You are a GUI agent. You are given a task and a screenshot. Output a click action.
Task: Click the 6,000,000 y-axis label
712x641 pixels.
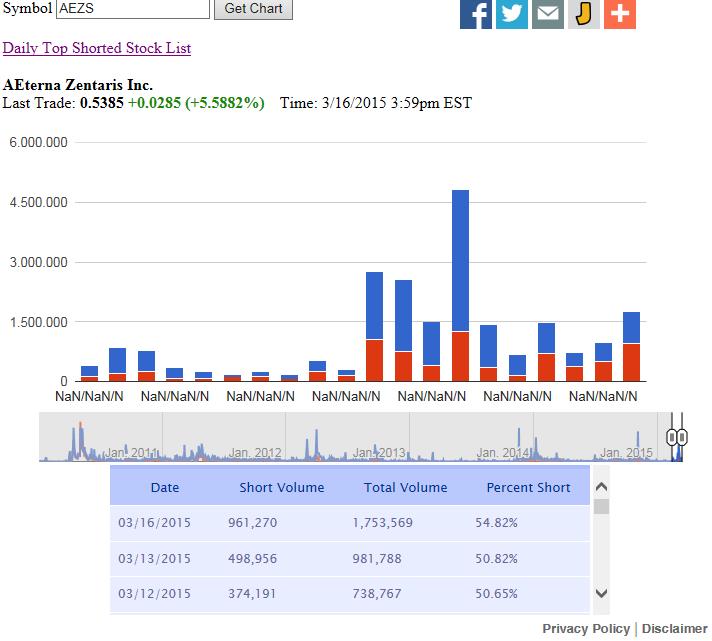coord(39,142)
